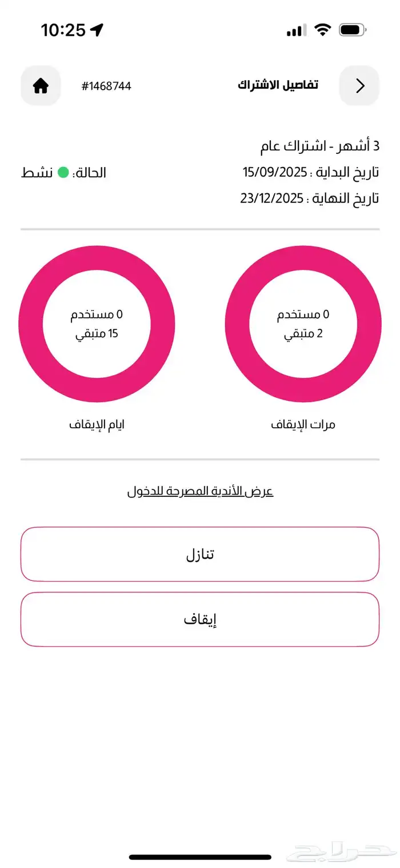Tap the تفاصيل الاشتراك page title
The height and width of the screenshot is (868, 400).
[278, 85]
